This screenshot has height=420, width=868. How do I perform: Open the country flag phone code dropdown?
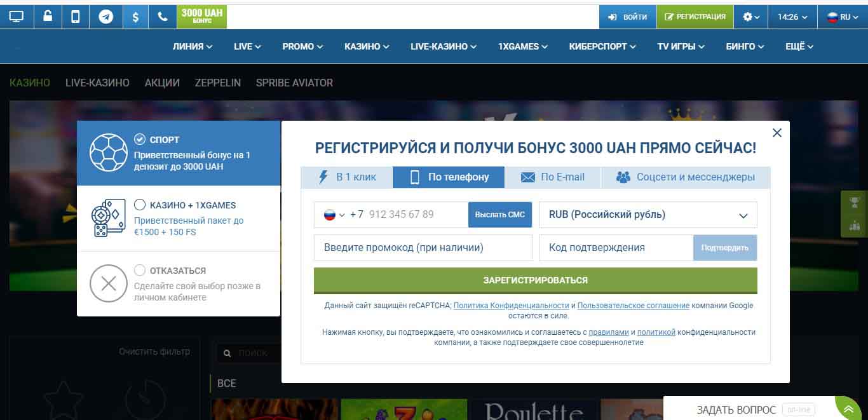pyautogui.click(x=334, y=215)
